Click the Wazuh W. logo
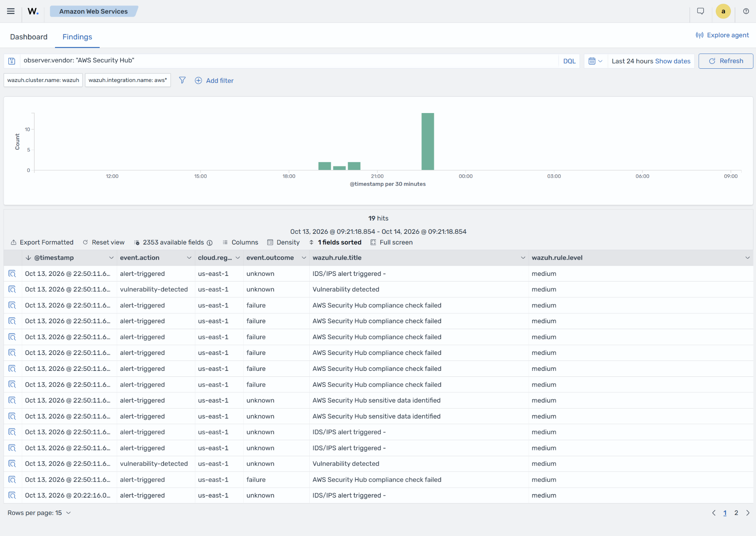Screen dimensions: 756x536 [33, 11]
